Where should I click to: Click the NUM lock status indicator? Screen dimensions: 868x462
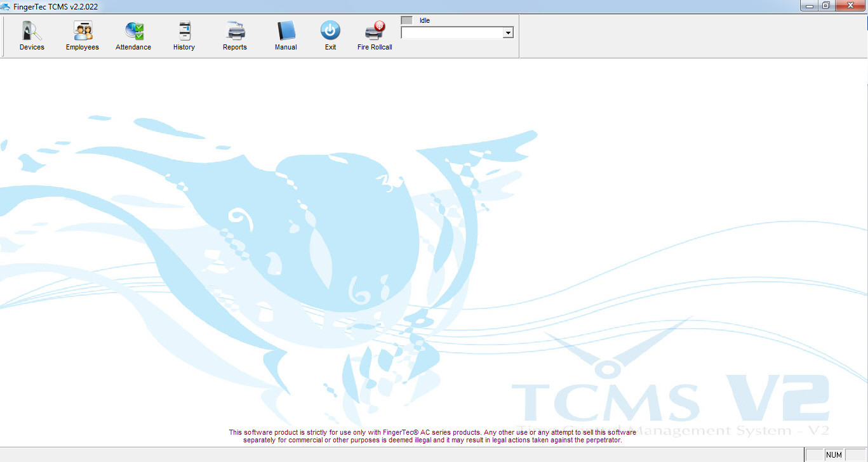[x=834, y=454]
